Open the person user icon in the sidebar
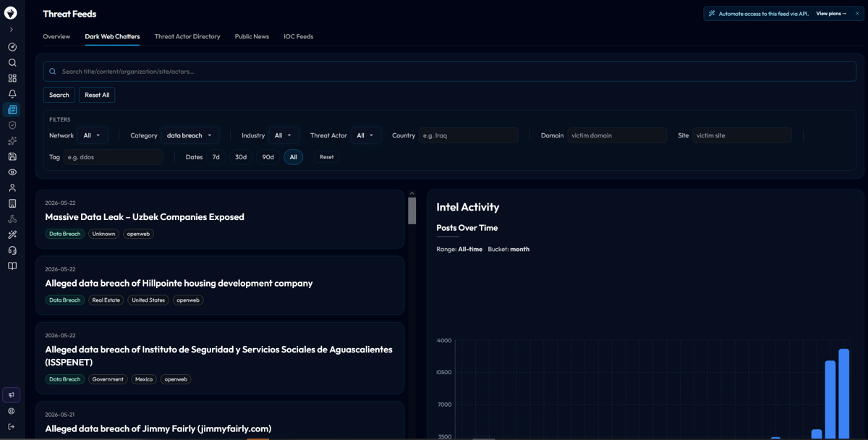The height and width of the screenshot is (440, 868). click(12, 188)
